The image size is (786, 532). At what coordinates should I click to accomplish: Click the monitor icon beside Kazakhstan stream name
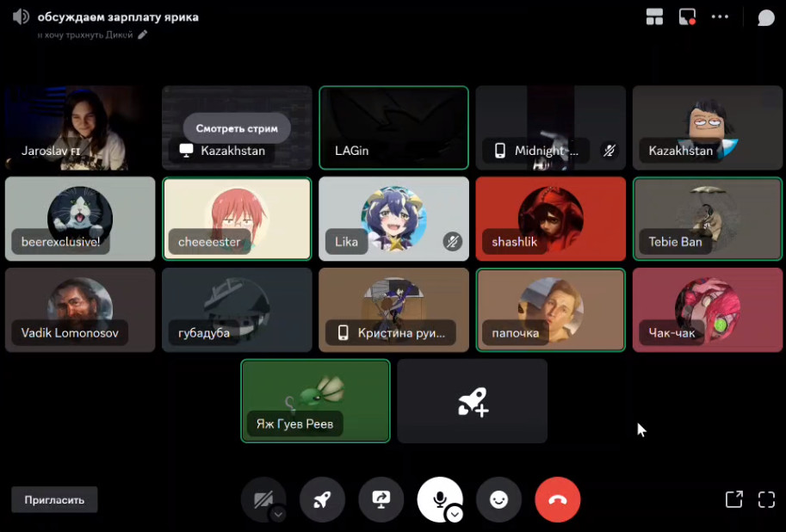click(x=187, y=151)
